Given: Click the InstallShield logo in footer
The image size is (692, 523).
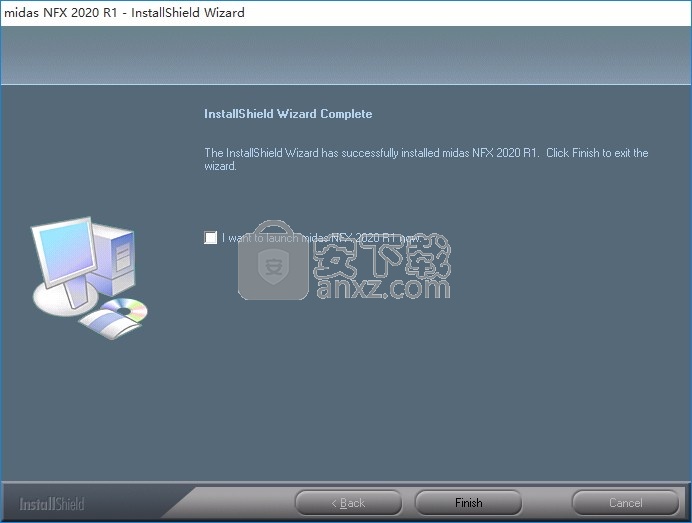Looking at the screenshot, I should click(52, 504).
